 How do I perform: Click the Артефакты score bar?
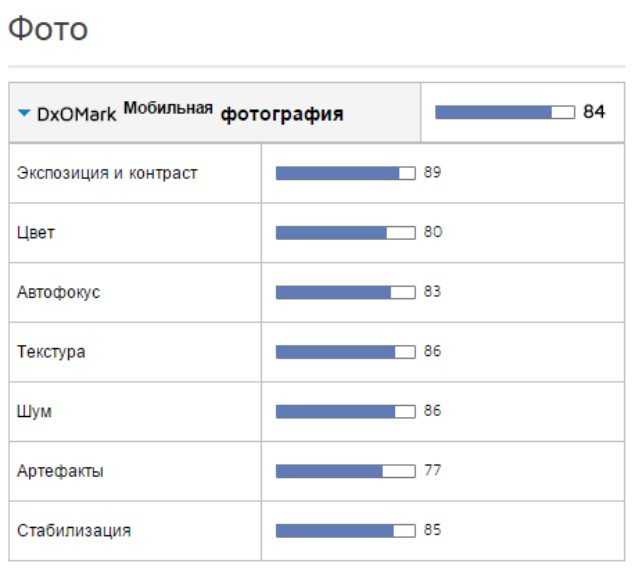pyautogui.click(x=345, y=471)
